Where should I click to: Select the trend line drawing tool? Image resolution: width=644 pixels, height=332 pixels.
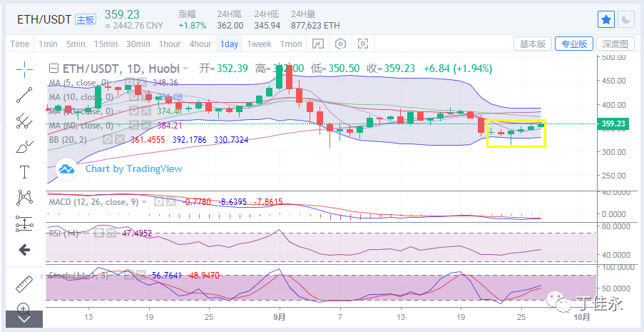click(x=25, y=95)
